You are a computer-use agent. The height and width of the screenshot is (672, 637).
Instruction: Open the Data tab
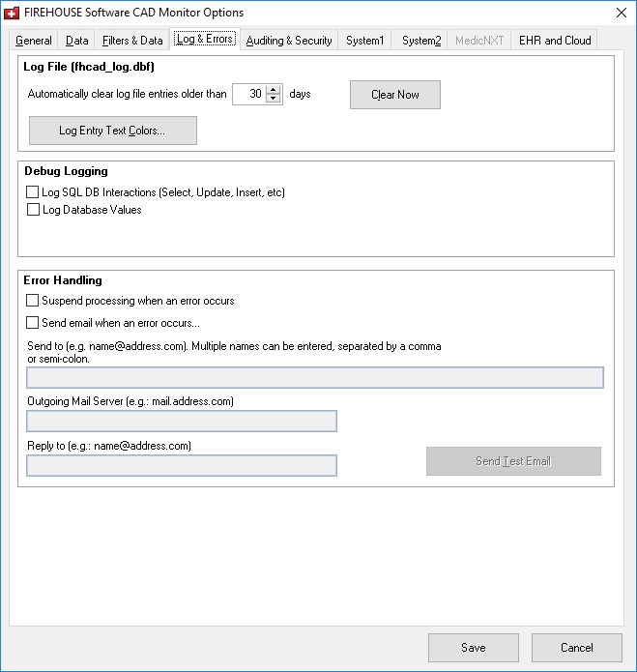tap(76, 41)
